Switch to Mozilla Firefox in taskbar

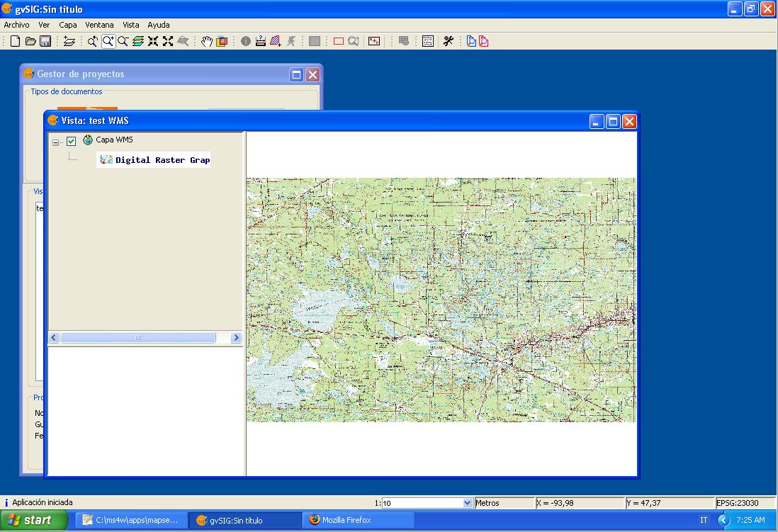(x=340, y=520)
